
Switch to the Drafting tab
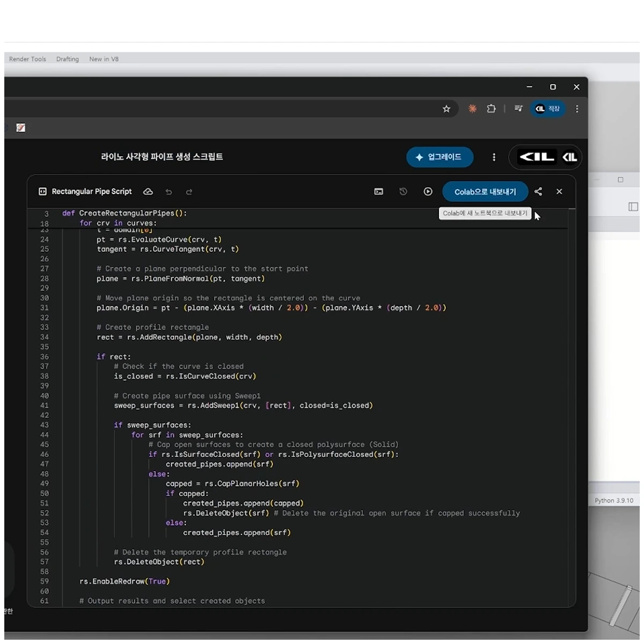click(68, 59)
